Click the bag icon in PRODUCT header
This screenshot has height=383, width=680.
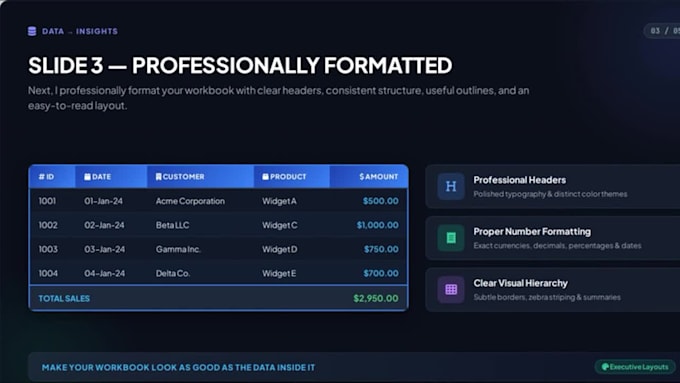click(265, 177)
